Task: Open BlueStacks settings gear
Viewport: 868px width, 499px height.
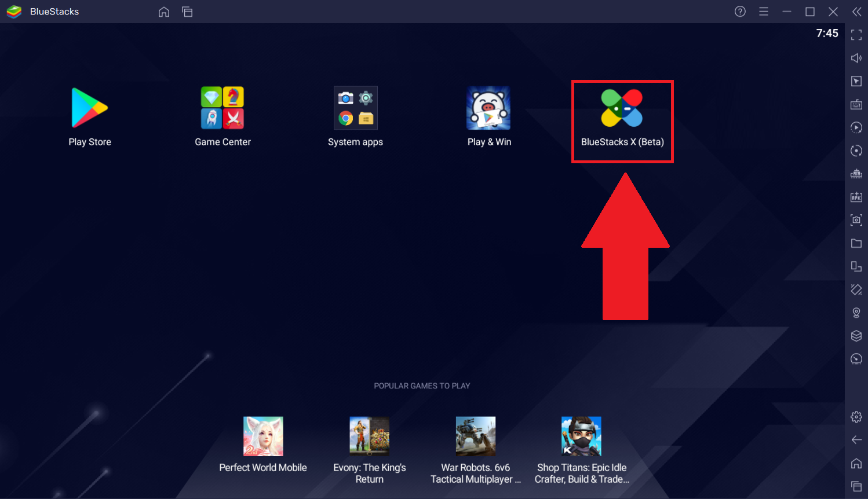Action: (x=856, y=416)
